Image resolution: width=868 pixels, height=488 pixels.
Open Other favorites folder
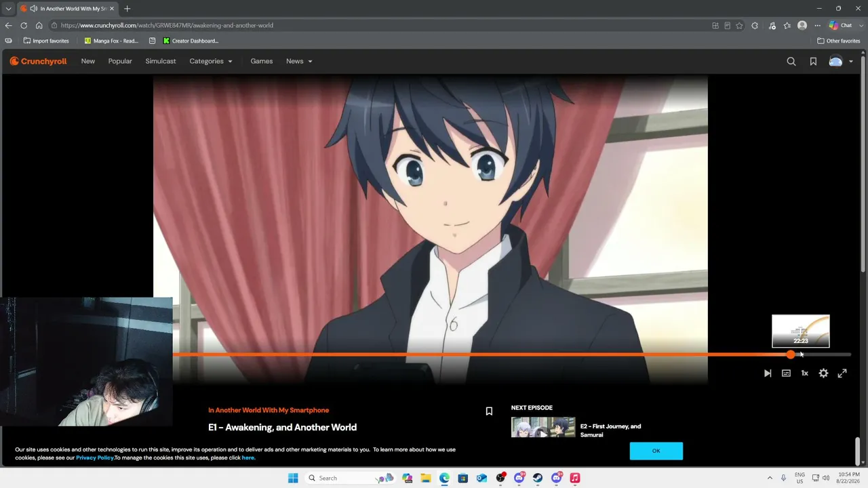[x=839, y=41]
